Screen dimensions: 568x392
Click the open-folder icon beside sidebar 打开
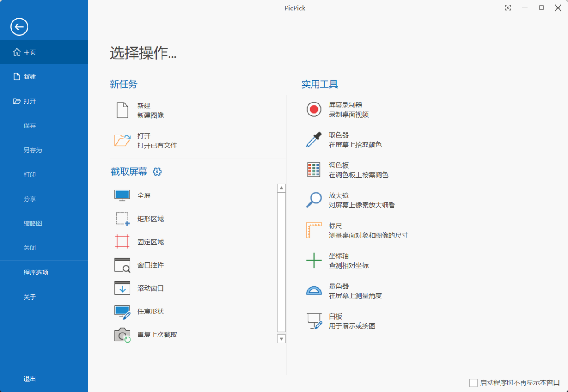[x=17, y=101]
